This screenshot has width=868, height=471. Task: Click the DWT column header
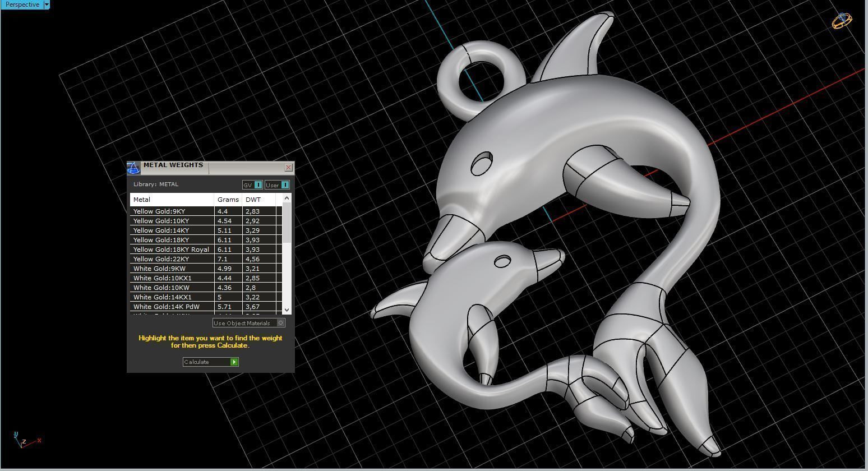[x=253, y=199]
